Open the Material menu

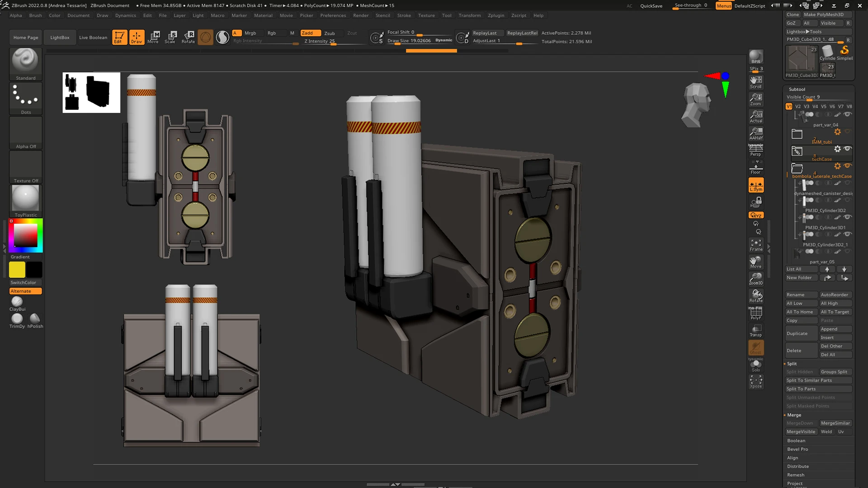coord(263,15)
